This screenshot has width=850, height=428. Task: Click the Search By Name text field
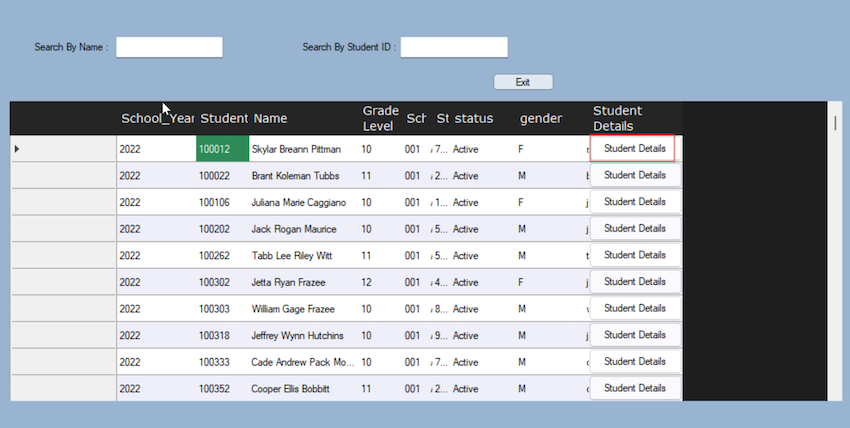(x=169, y=47)
